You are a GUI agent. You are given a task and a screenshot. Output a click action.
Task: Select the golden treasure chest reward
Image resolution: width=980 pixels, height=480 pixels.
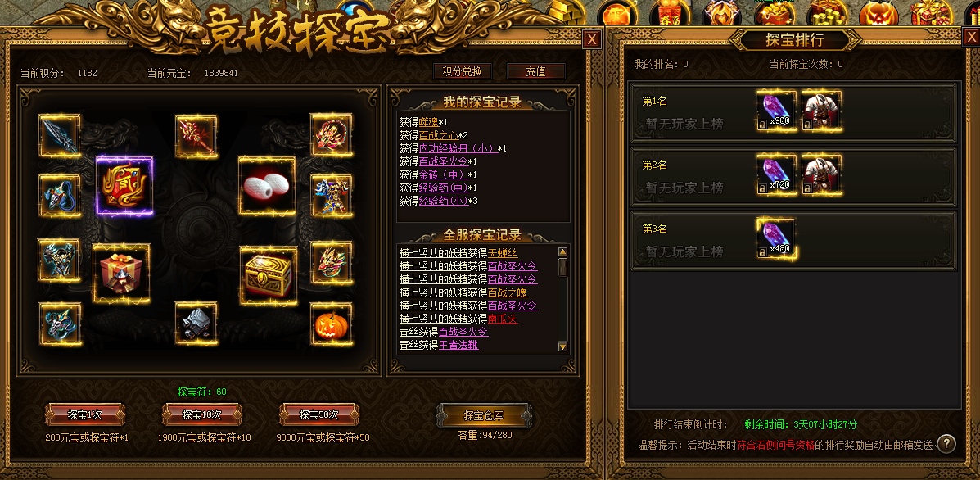coord(268,275)
